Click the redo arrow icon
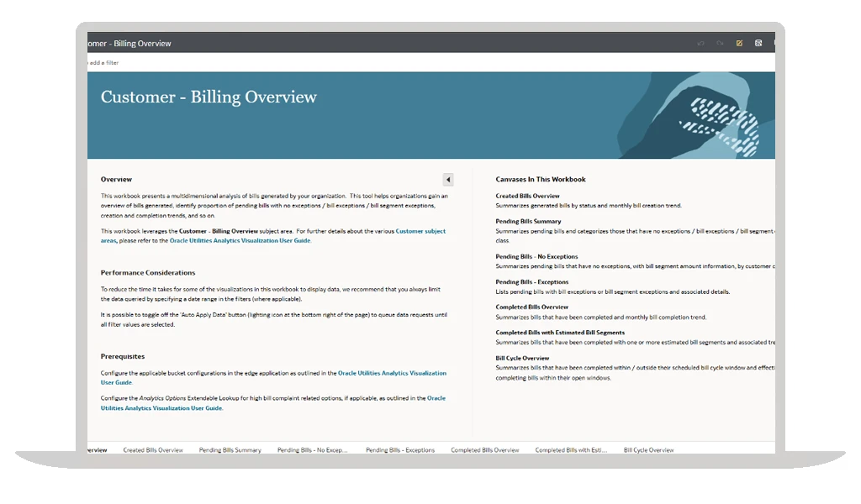The height and width of the screenshot is (504, 861). (720, 43)
